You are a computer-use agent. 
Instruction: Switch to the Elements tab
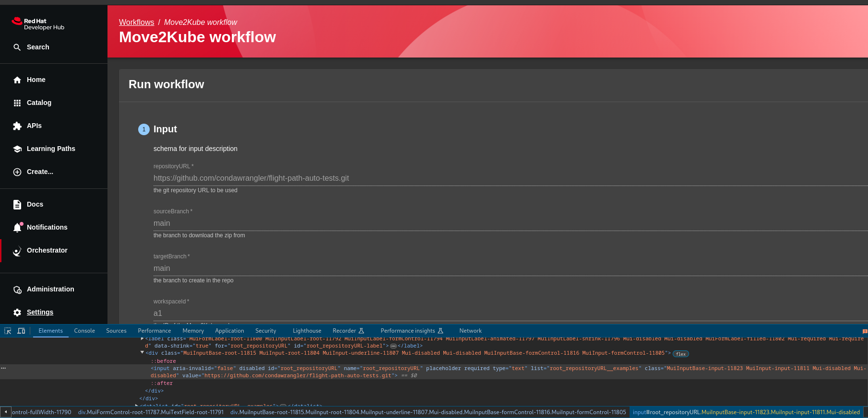coord(51,331)
